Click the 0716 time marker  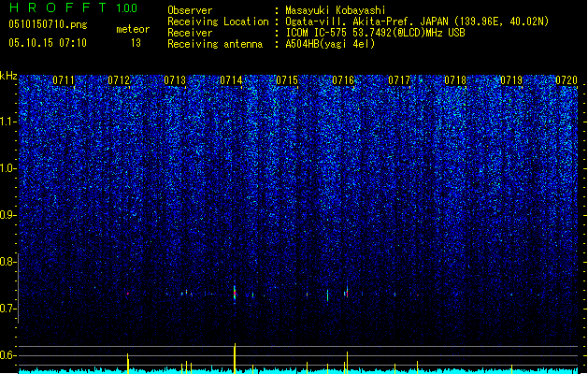pos(343,80)
